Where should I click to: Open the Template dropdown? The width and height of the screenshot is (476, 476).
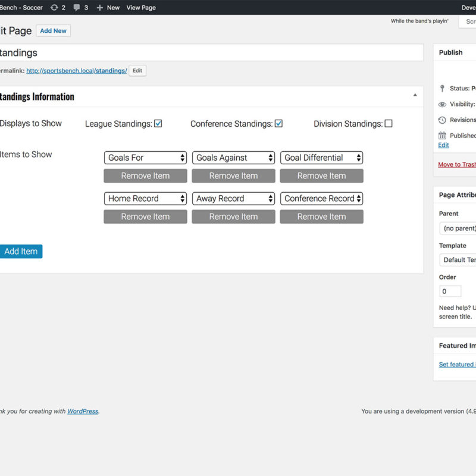(x=458, y=260)
